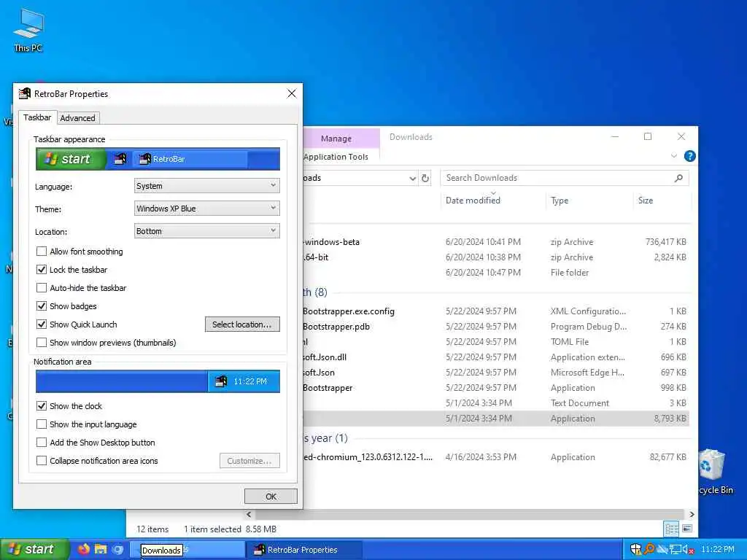The width and height of the screenshot is (747, 560).
Task: Open File Explorer from Quick Launch
Action: tap(101, 549)
